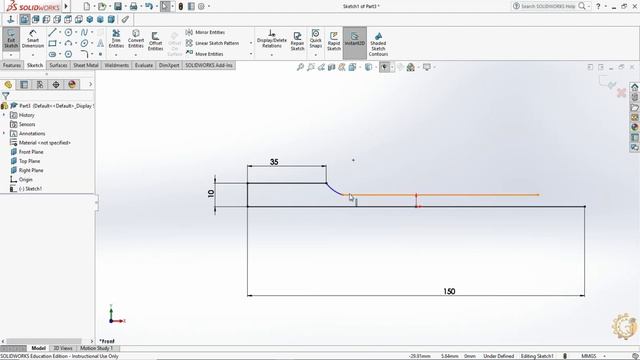Select the Arc sketch tool
The height and width of the screenshot is (360, 640).
[x=69, y=43]
